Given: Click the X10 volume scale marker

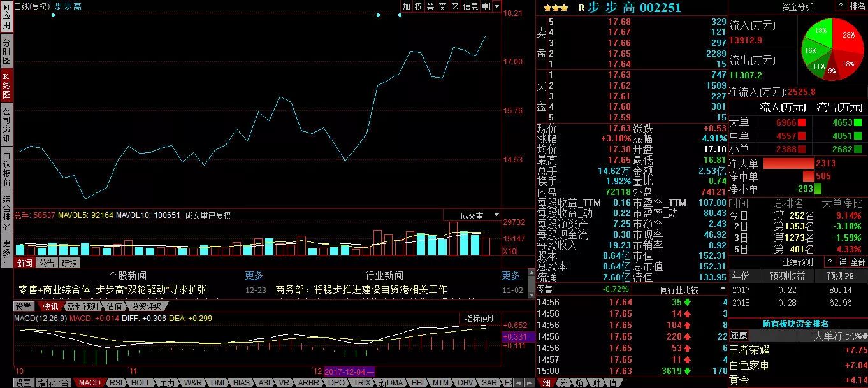Looking at the screenshot, I should [x=510, y=251].
